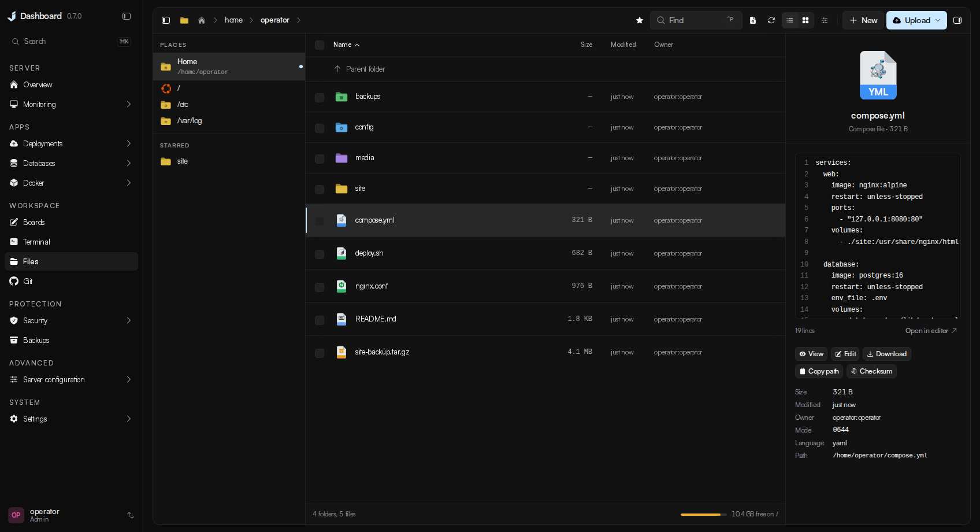Collapse the Dashboard sidebar panel icon
Screen dimensions: 980x532
[127, 16]
